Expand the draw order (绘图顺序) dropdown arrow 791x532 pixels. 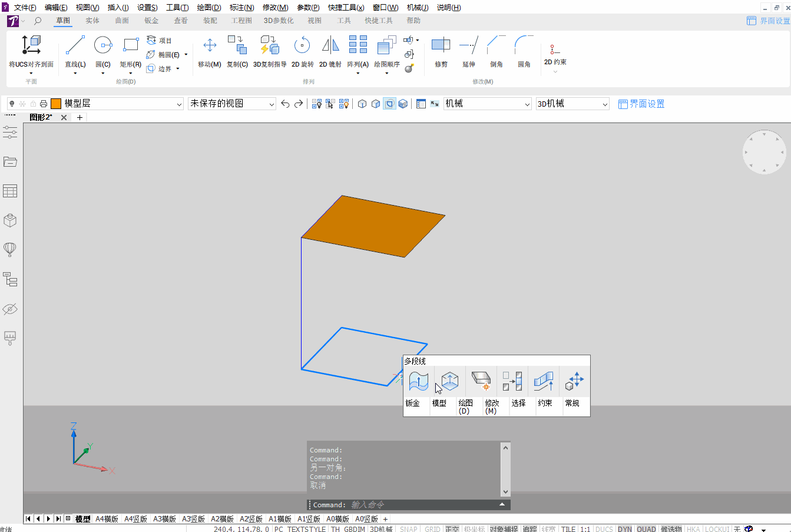[x=387, y=73]
